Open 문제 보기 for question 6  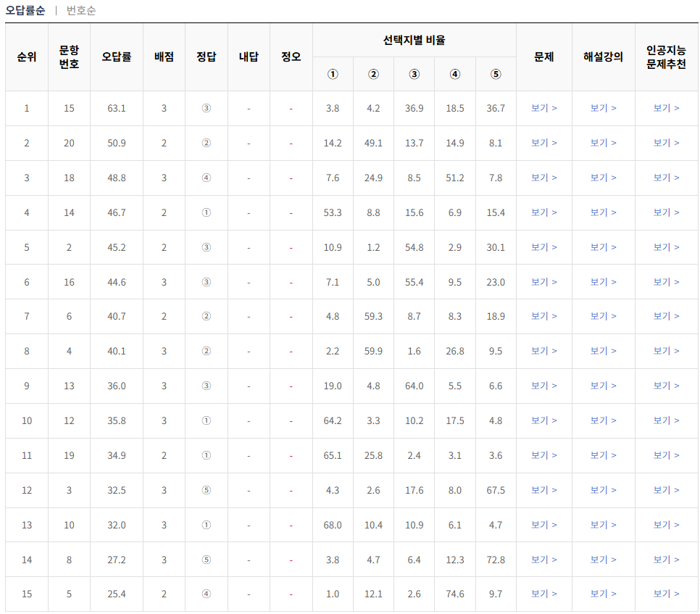543,316
